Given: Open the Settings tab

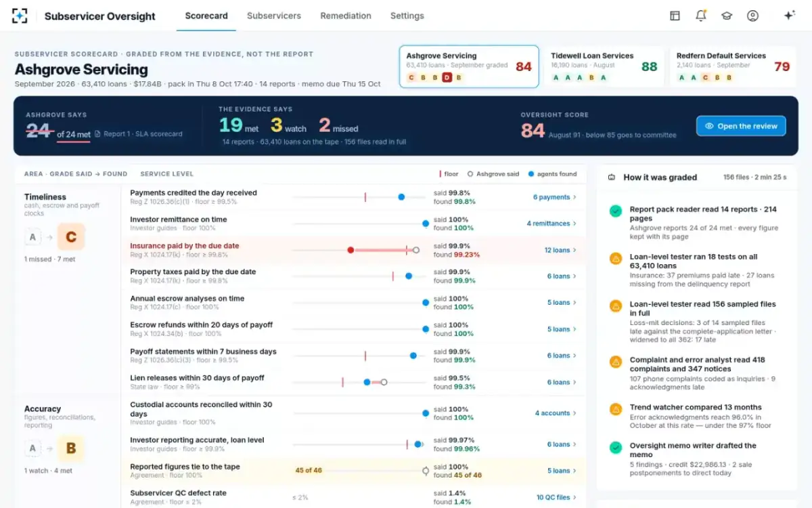Looking at the screenshot, I should [407, 16].
